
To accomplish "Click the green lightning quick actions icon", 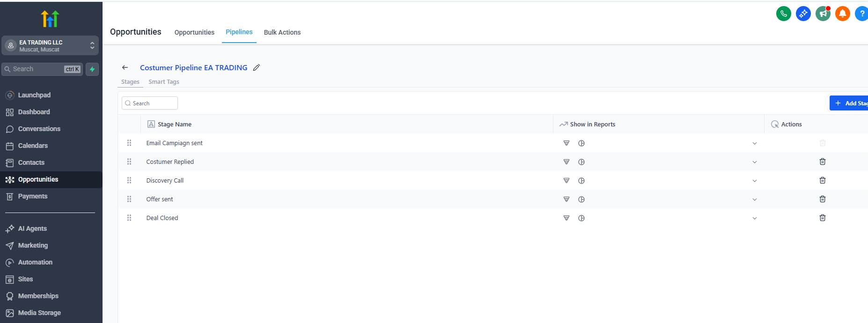I will pyautogui.click(x=92, y=69).
